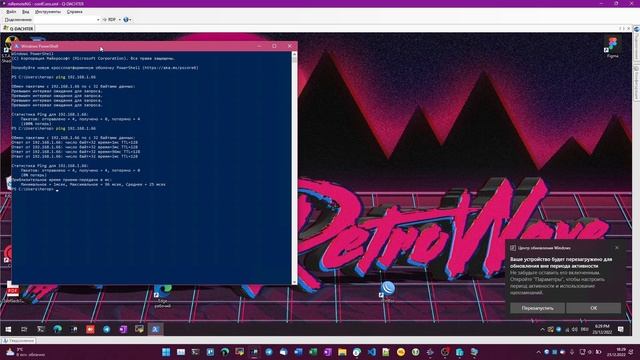Open the weather widget on host taskbar
Screen dimensions: 640x360
(x=24, y=352)
